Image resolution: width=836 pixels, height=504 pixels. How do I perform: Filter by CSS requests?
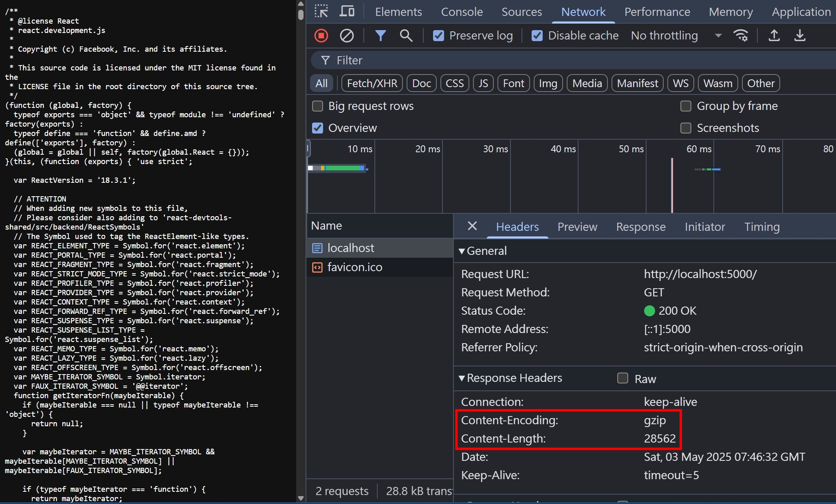[455, 83]
